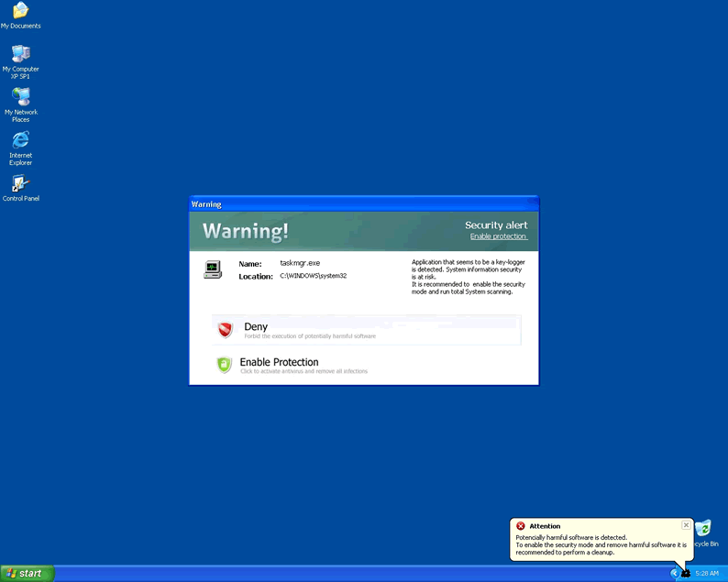Open the Control Panel desktop icon
728x582 pixels.
coord(20,184)
